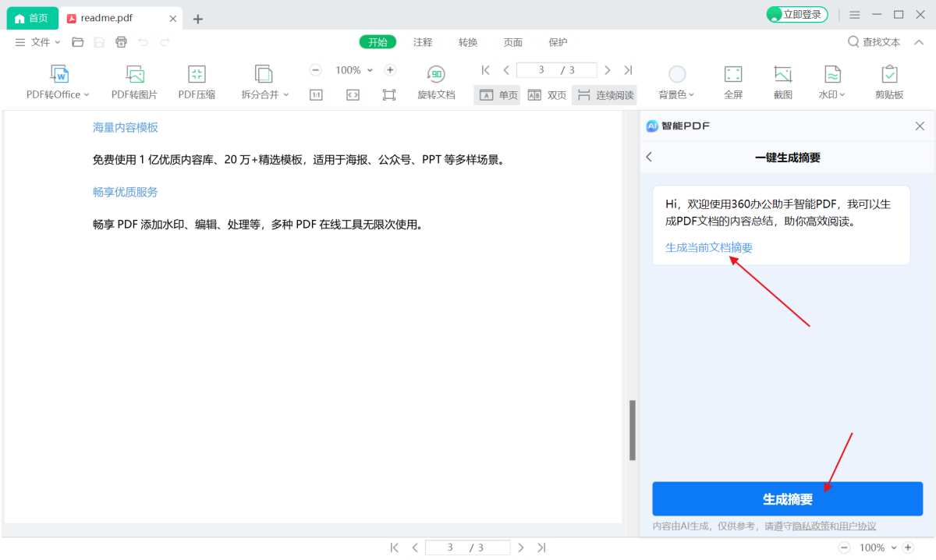936x560 pixels.
Task: Select the PDF转图片 tool
Action: coord(133,80)
